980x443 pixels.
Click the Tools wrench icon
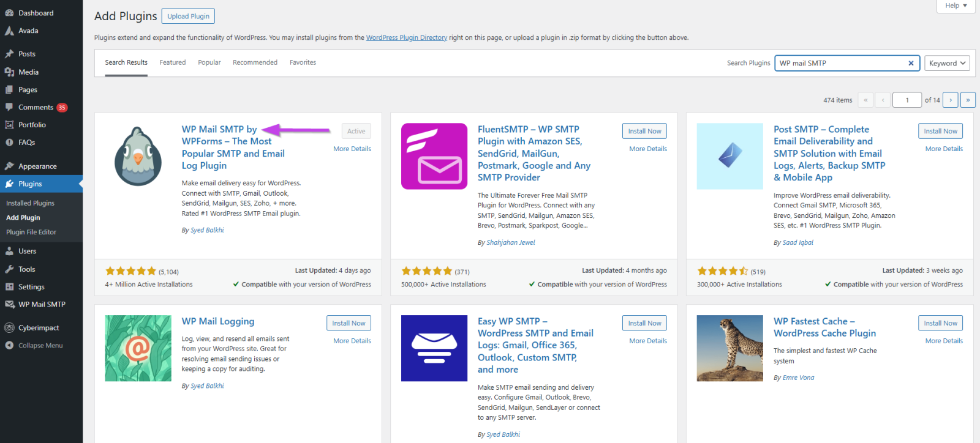(9, 269)
